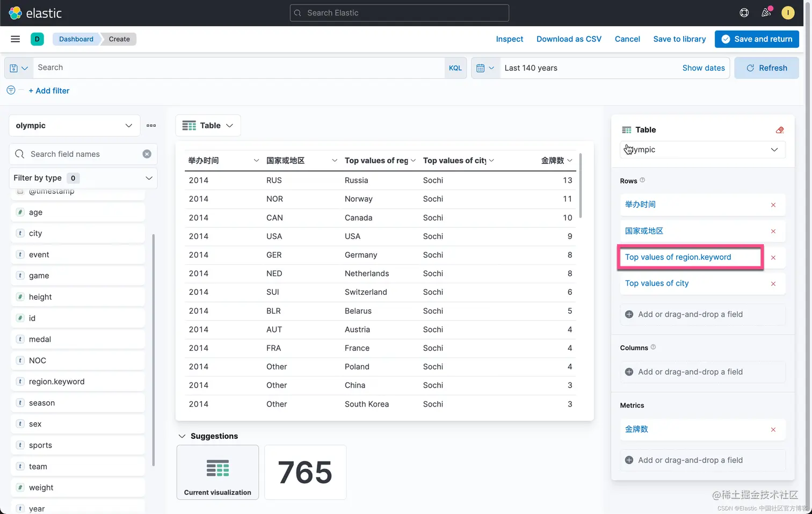The height and width of the screenshot is (514, 812).
Task: Toggle the KQL query language switcher
Action: (x=455, y=68)
